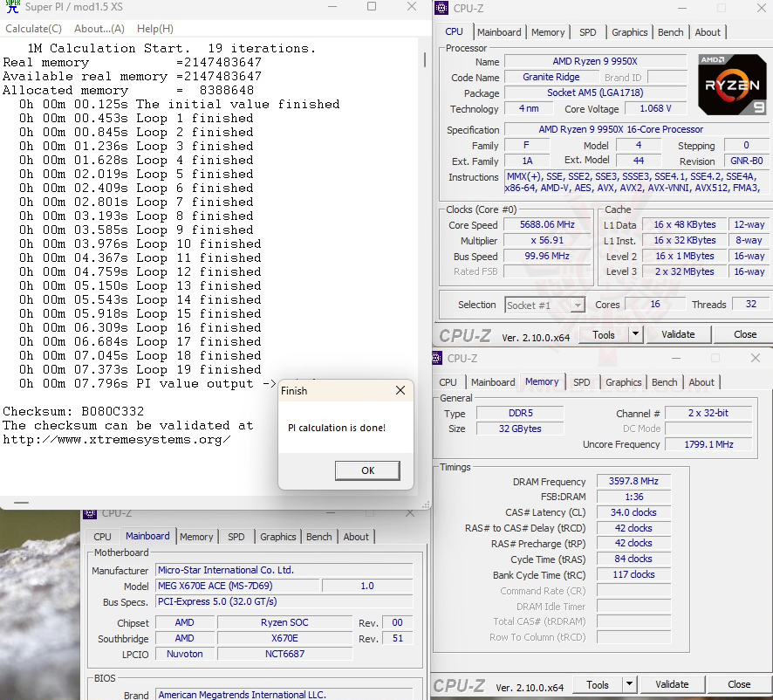Select Mainboard tab in the Memory CPU-Z window
Image resolution: width=773 pixels, height=700 pixels.
493,382
